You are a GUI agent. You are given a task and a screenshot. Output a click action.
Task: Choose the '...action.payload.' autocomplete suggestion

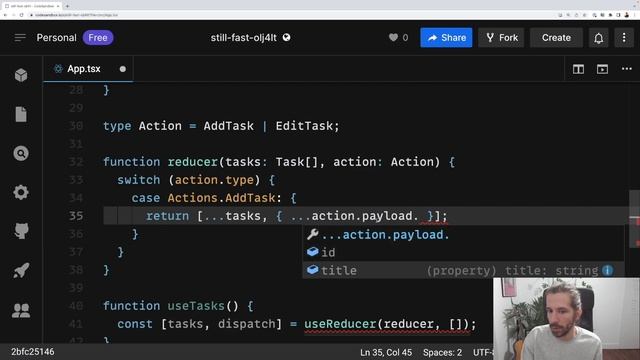point(463,235)
